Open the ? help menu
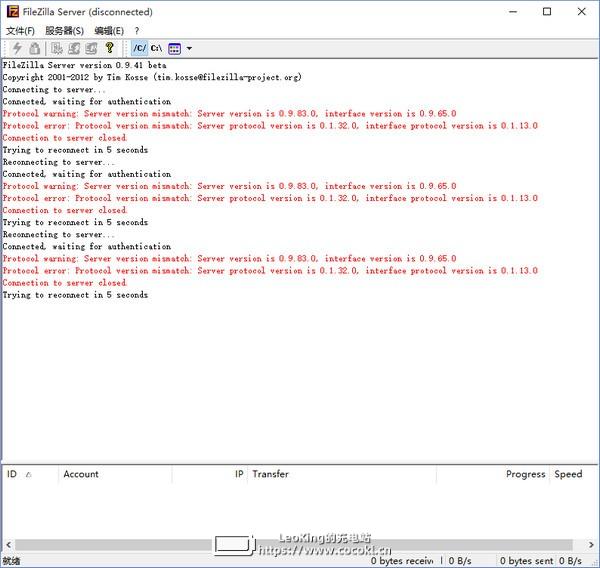Viewport: 600px width, 568px height. [x=137, y=31]
